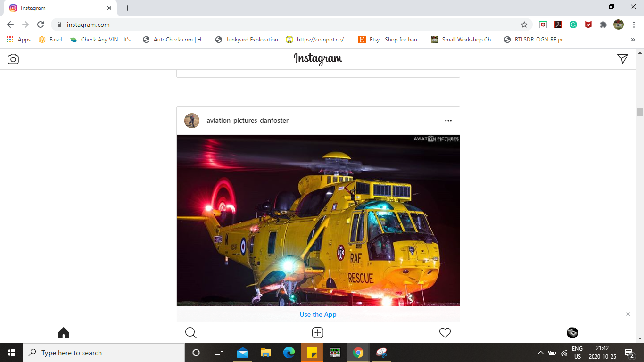Open the coinpot.co bookmark

point(317,40)
